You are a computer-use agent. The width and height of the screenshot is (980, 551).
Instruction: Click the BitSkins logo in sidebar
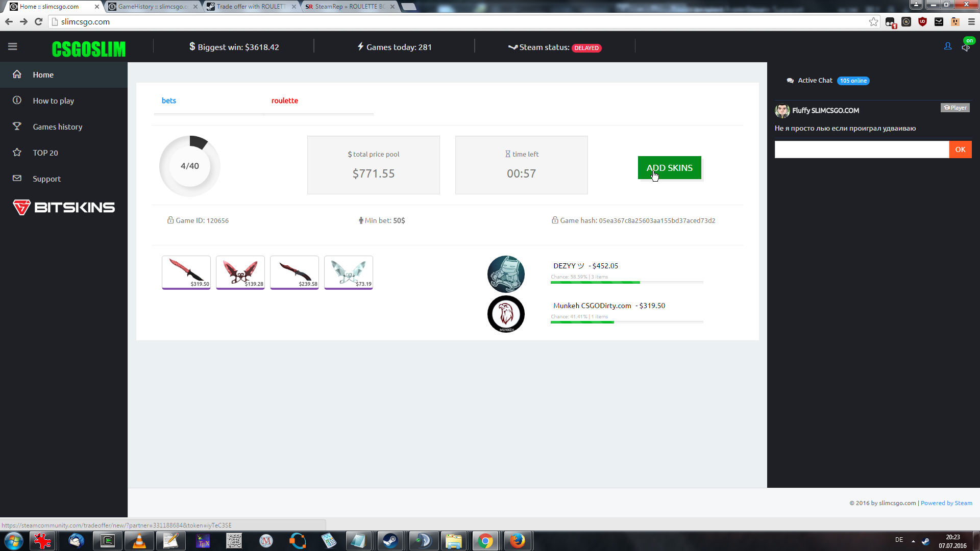click(x=64, y=207)
